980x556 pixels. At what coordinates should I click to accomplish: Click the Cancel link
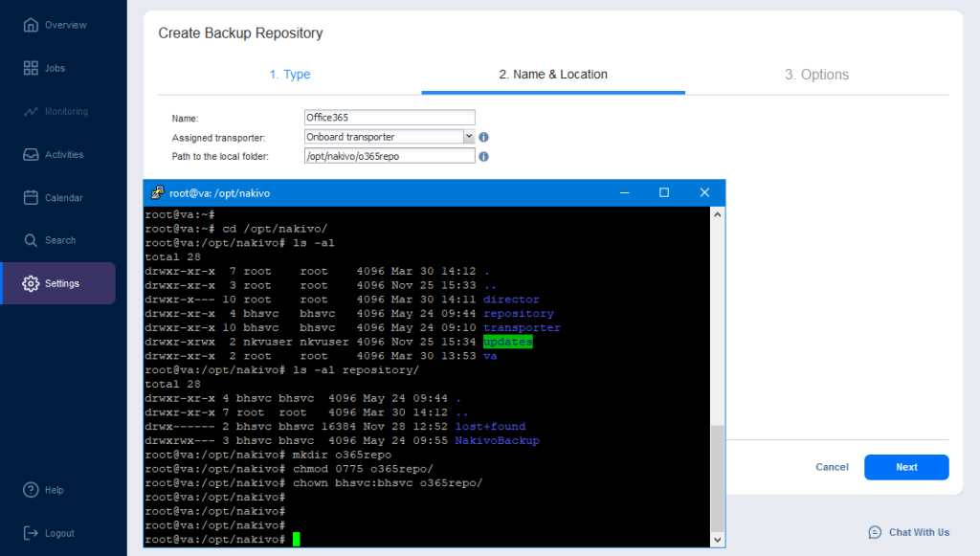tap(832, 467)
